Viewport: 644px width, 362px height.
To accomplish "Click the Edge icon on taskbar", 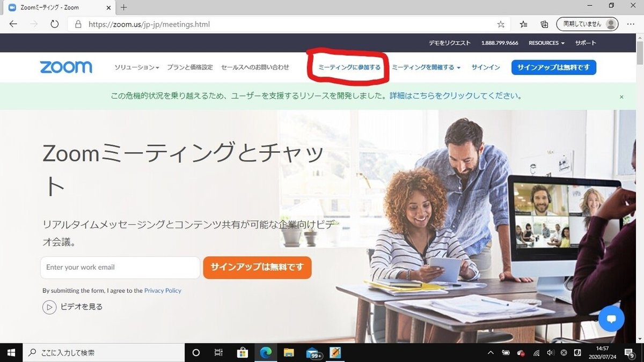I will [x=266, y=352].
